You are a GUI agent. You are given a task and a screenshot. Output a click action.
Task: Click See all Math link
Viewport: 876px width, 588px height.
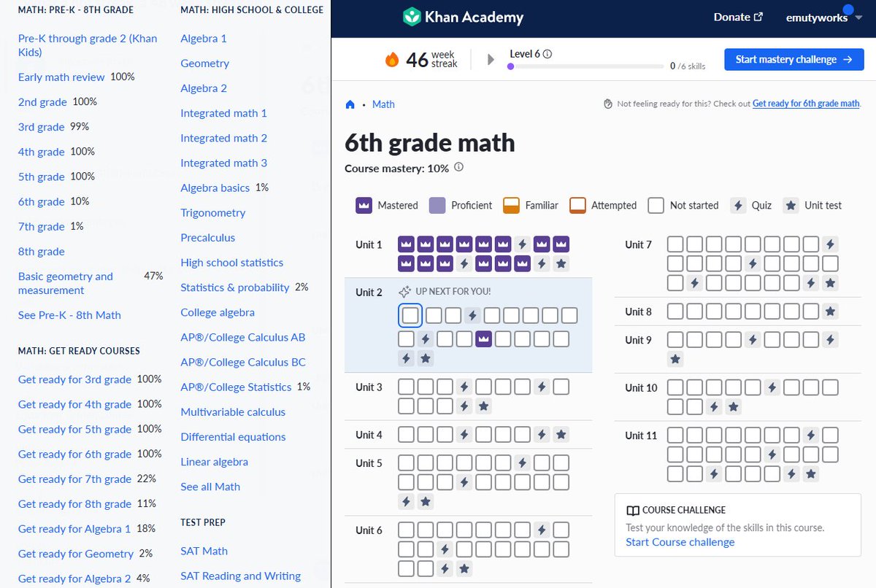[x=210, y=487]
